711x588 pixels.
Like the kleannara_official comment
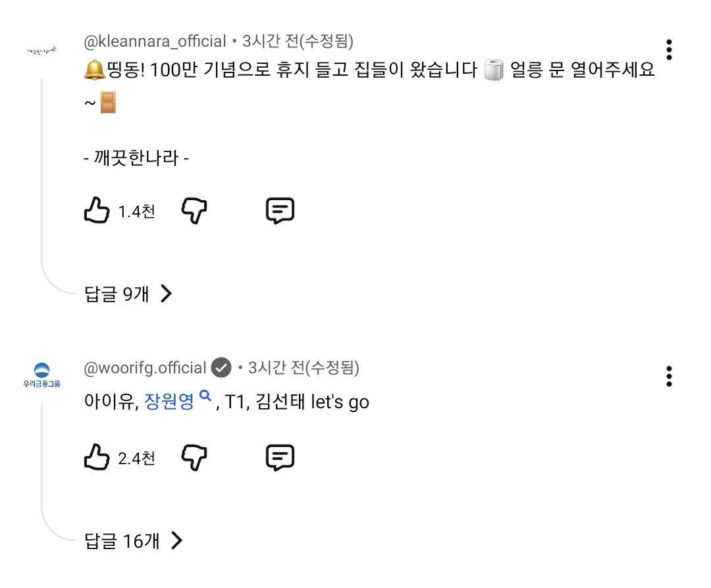pyautogui.click(x=97, y=211)
